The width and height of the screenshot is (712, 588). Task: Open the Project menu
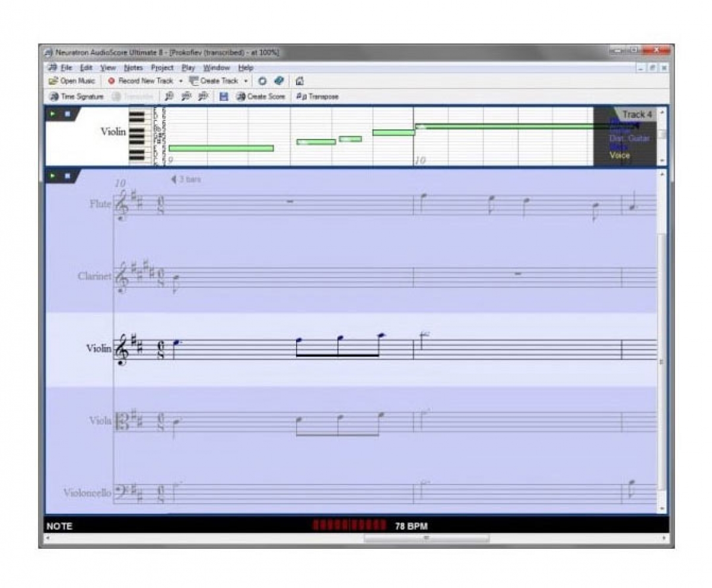point(162,68)
